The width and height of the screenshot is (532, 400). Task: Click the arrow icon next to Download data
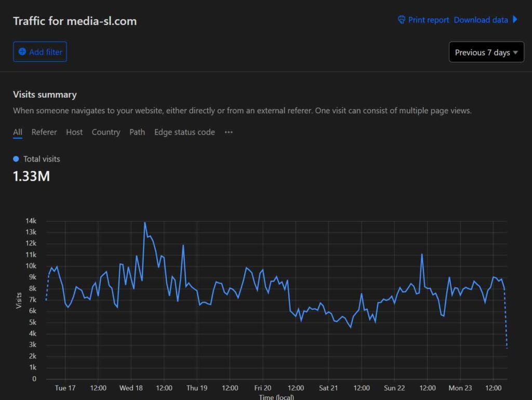[x=515, y=20]
